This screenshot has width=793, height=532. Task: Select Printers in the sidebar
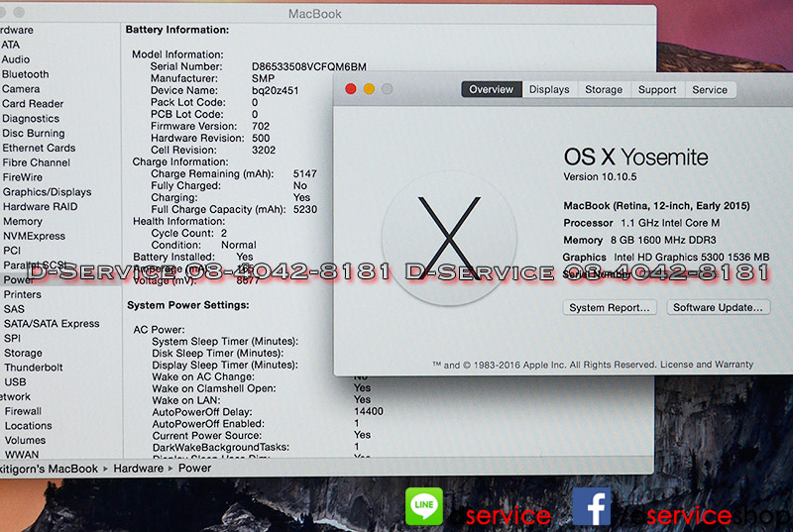click(x=23, y=294)
